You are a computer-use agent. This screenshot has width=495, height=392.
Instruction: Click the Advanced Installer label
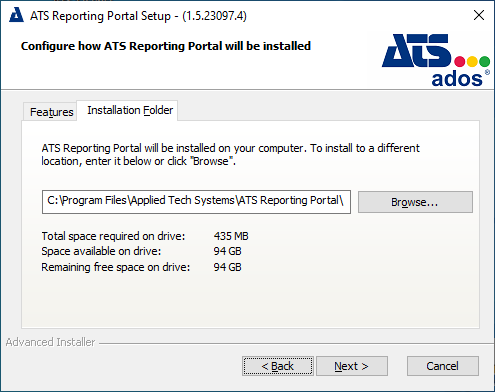tap(50, 342)
